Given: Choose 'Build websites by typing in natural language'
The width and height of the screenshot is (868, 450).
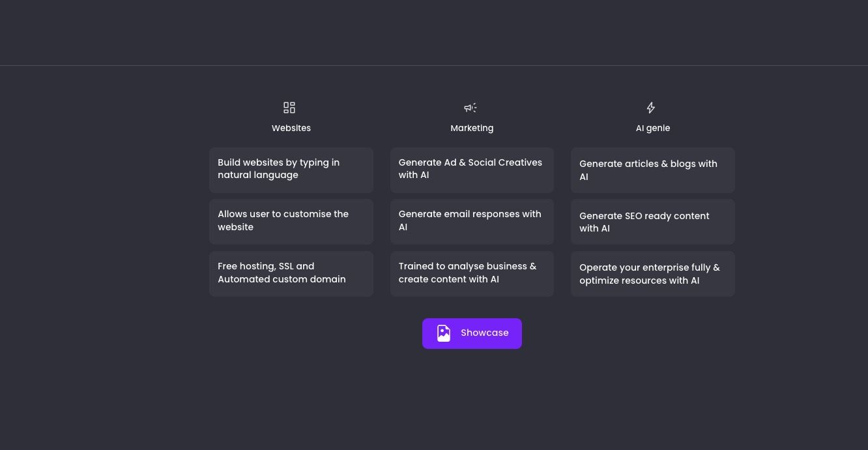Looking at the screenshot, I should (291, 170).
